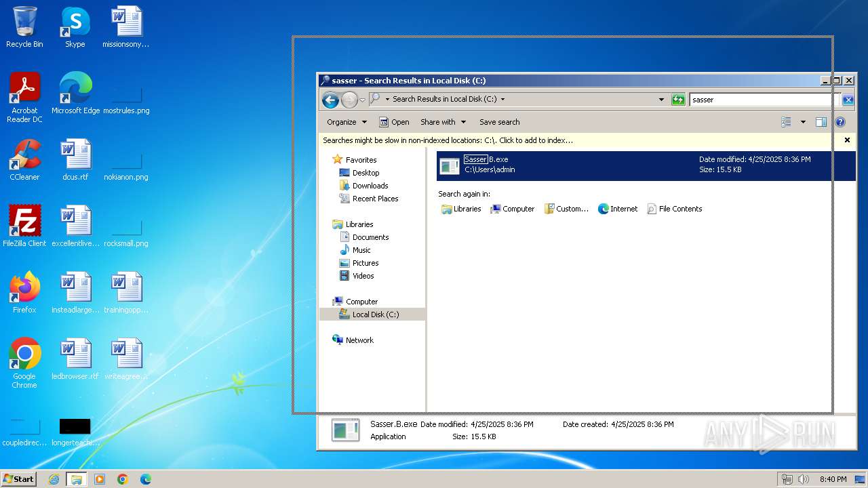Search again in Custom location
Image resolution: width=868 pixels, height=488 pixels.
(x=566, y=209)
